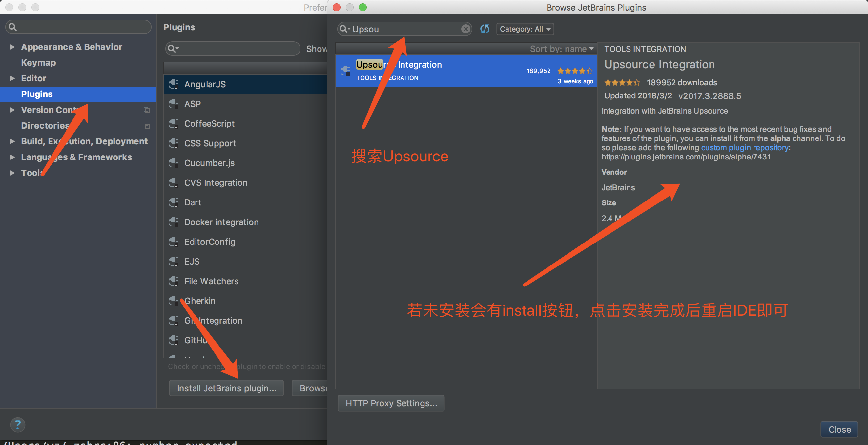
Task: Select EditorConfig in plugin list
Action: [246, 242]
